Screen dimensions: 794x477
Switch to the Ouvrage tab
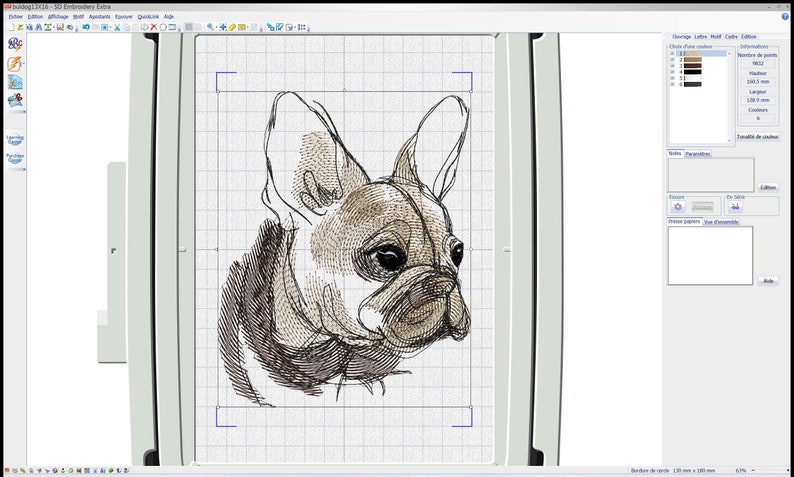(681, 37)
